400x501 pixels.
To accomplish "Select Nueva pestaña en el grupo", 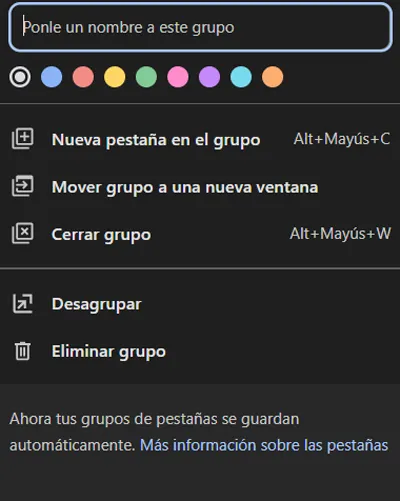I will [x=200, y=139].
